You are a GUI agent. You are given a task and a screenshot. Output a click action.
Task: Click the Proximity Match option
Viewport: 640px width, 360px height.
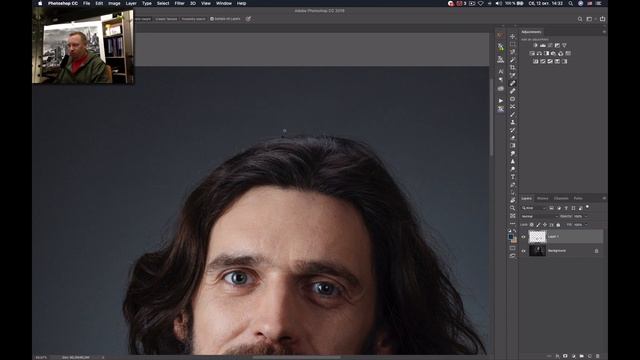(x=193, y=19)
